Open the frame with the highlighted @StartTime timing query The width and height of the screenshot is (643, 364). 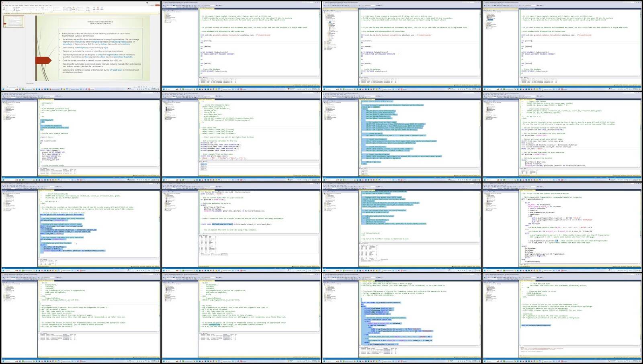coord(80,227)
